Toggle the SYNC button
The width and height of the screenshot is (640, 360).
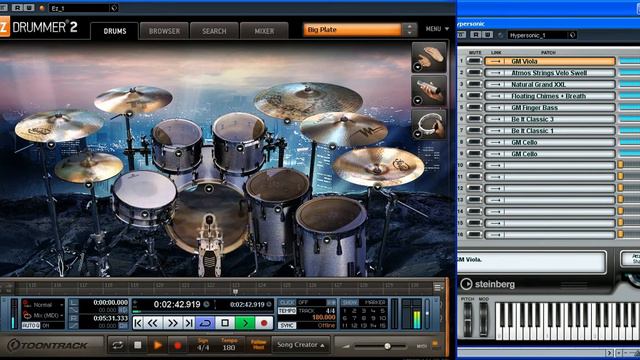pos(287,325)
